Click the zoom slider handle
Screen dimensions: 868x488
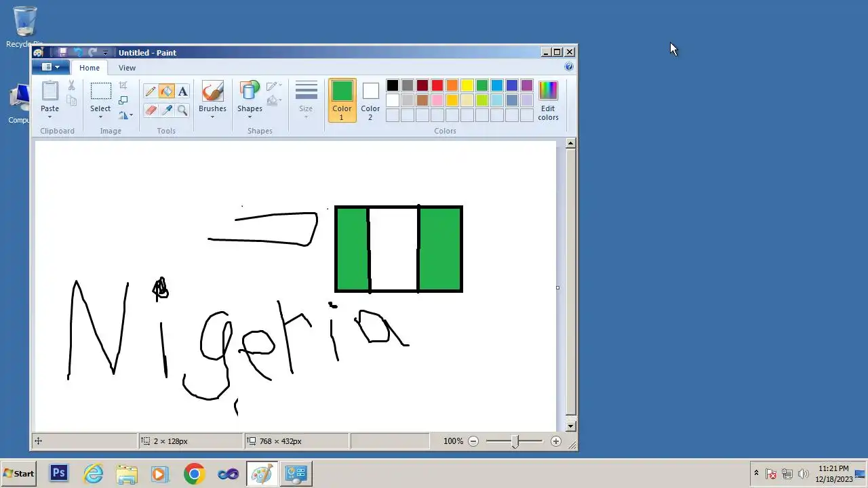point(515,441)
